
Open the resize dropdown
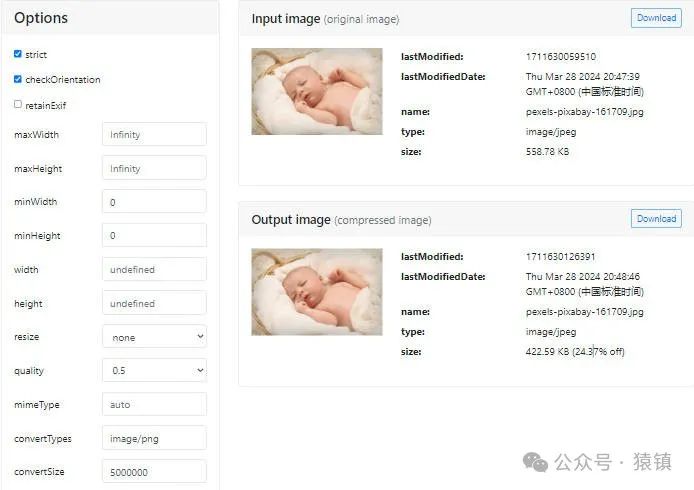[154, 337]
